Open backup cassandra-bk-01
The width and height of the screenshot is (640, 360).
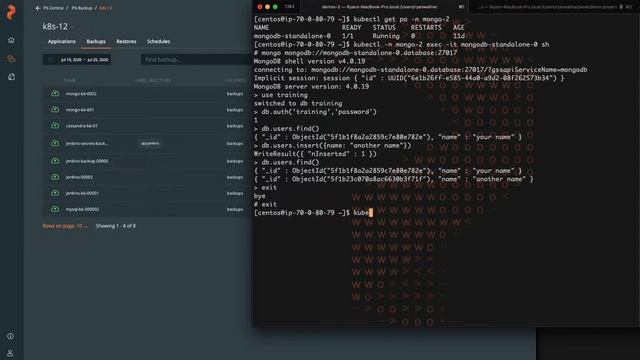[x=82, y=126]
